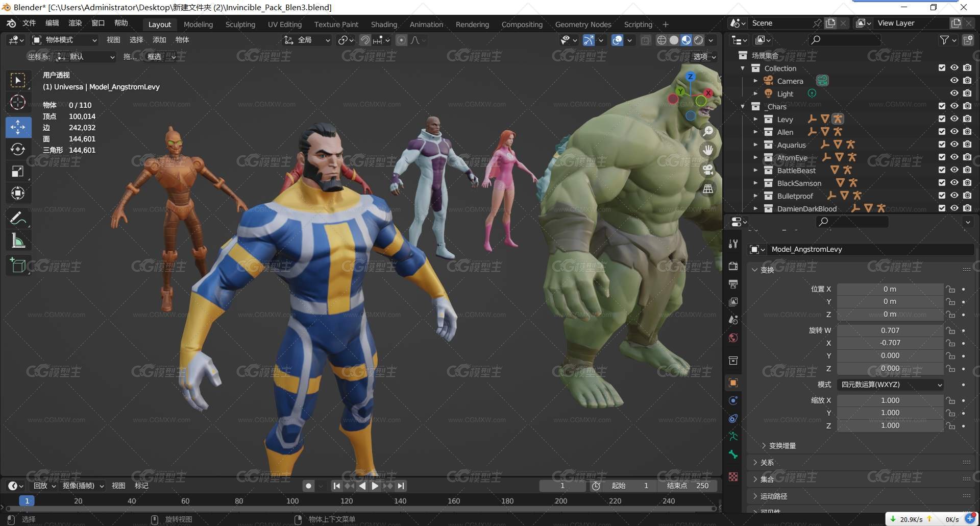This screenshot has height=526, width=980.
Task: Hide the Camera object in outliner
Action: 954,80
